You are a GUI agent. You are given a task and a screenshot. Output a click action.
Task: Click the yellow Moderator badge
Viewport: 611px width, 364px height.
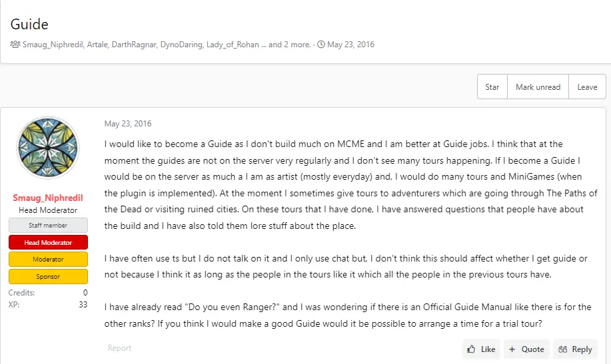(47, 259)
